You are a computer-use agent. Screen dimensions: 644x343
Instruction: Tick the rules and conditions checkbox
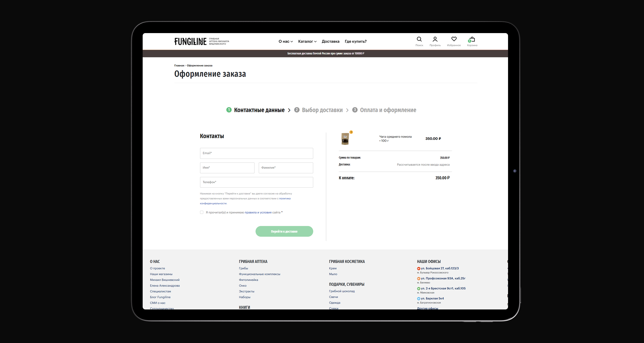tap(201, 212)
